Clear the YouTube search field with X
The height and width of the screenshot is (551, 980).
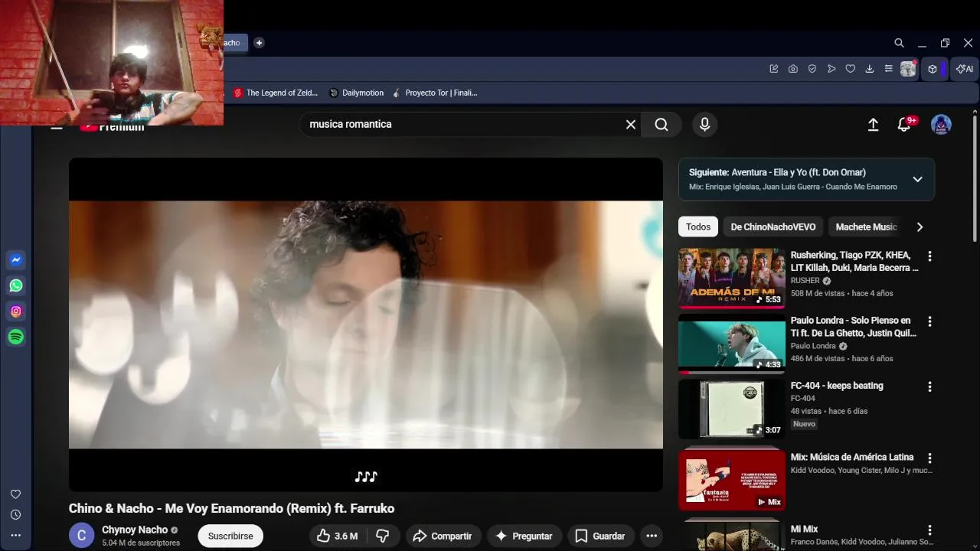[x=631, y=124]
